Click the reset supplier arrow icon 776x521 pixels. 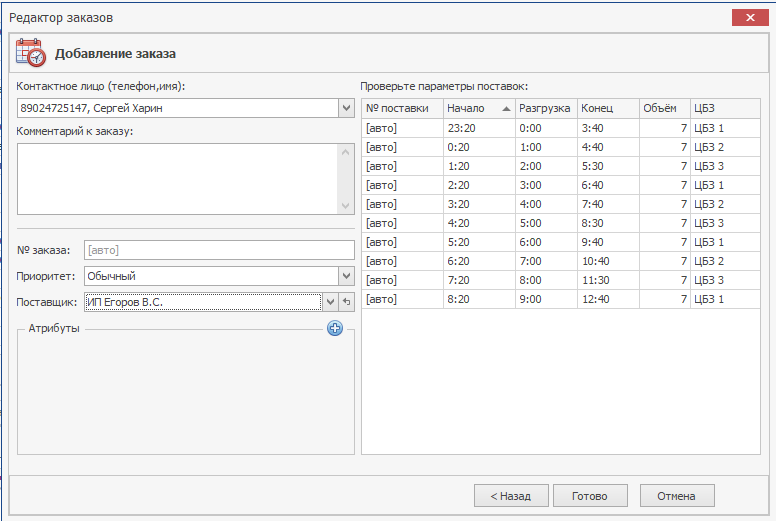[x=346, y=301]
